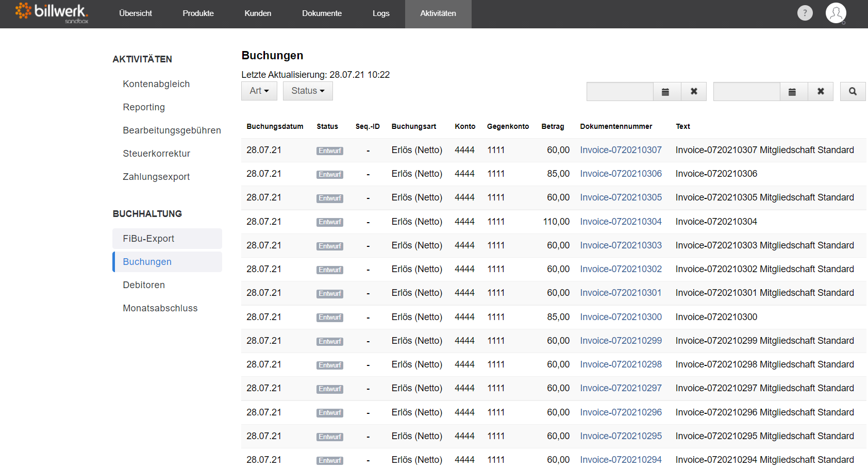The height and width of the screenshot is (468, 868).
Task: Go to the Übersicht tab
Action: point(136,13)
